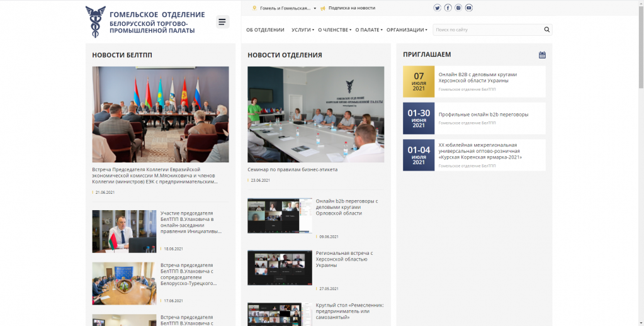Open the Об отделении menu item
The width and height of the screenshot is (644, 326).
point(265,30)
